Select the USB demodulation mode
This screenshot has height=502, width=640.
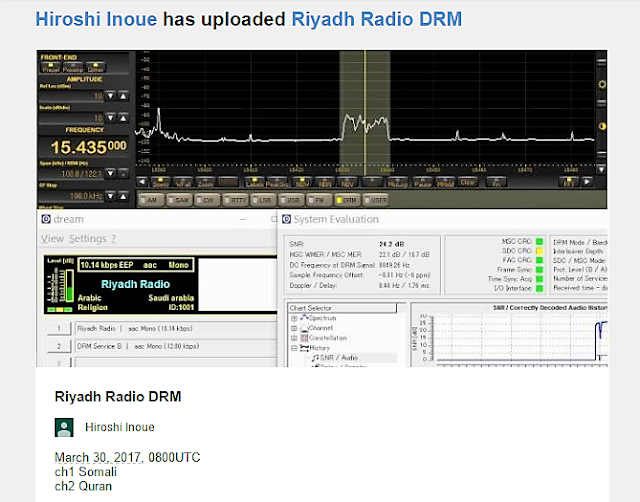pos(292,200)
